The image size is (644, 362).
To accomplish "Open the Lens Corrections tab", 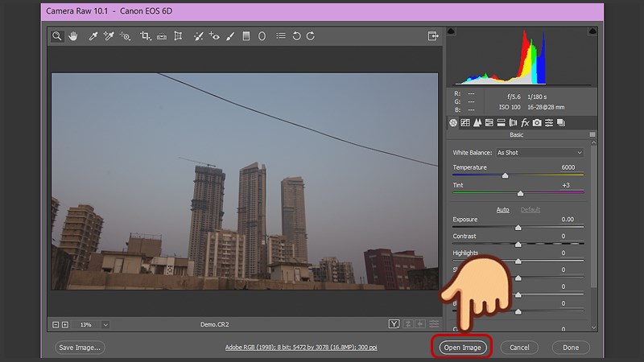I will (x=513, y=123).
